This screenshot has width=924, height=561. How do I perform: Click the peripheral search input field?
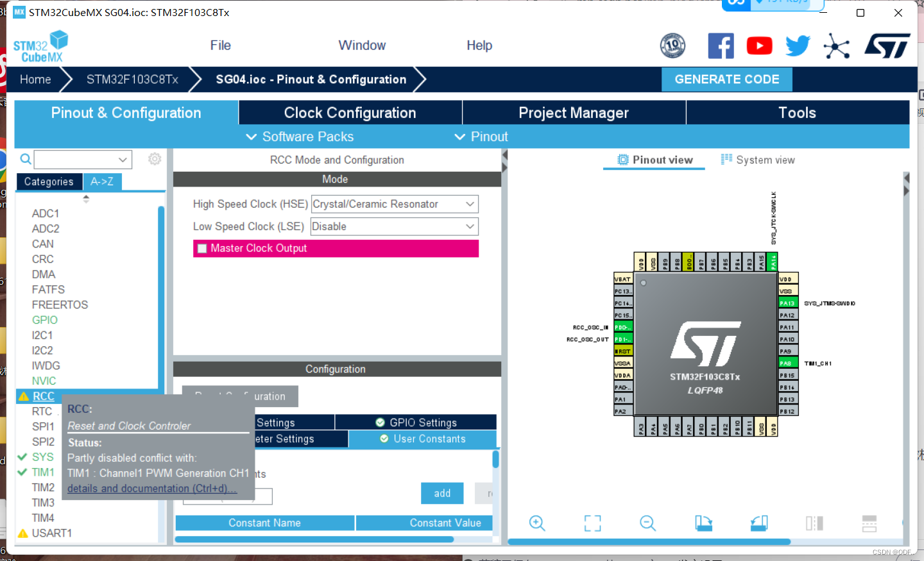pyautogui.click(x=76, y=159)
